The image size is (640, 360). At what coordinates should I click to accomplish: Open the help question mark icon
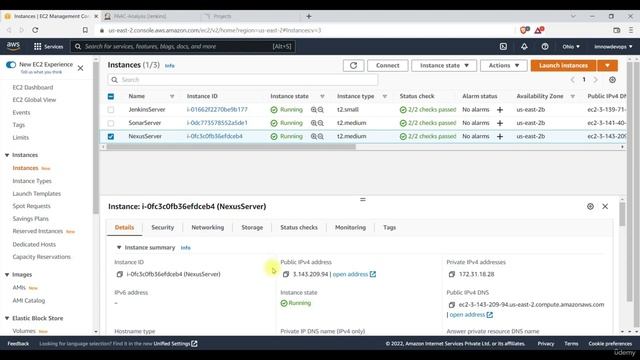tap(545, 47)
